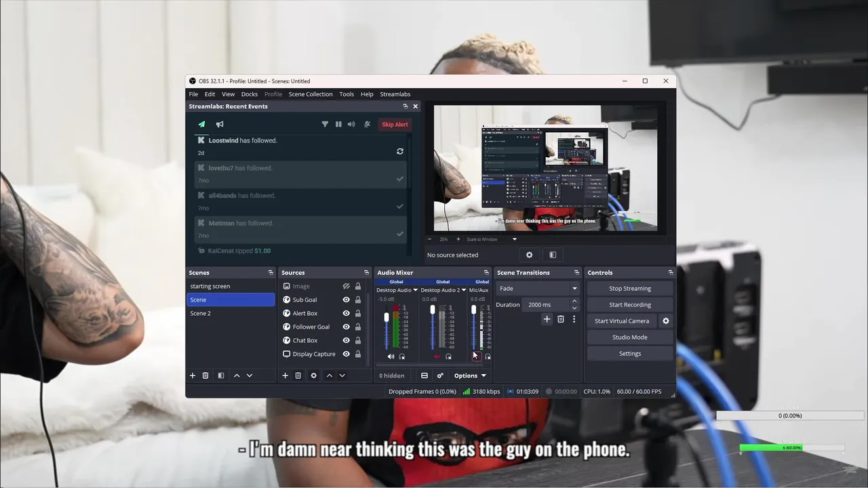Click Skip Alert button
Screen dimensions: 868x488
coord(395,124)
